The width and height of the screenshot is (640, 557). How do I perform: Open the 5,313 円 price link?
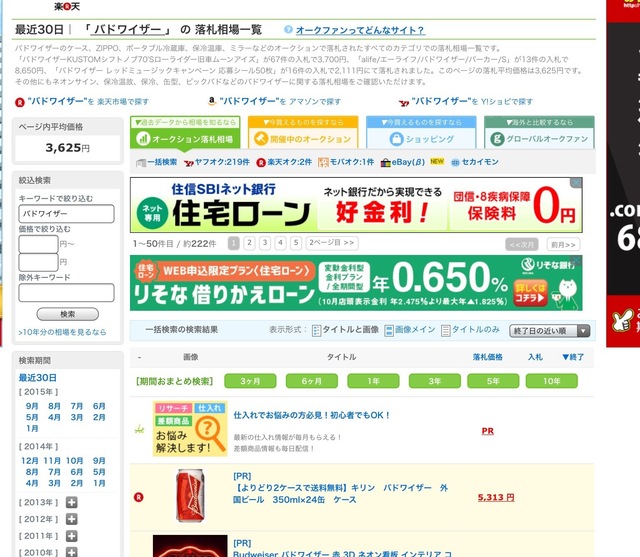click(496, 497)
